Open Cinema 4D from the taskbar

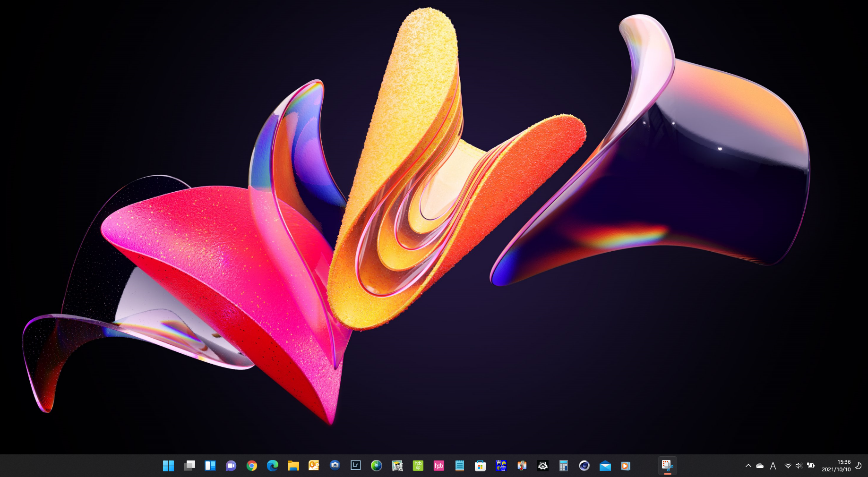point(584,466)
